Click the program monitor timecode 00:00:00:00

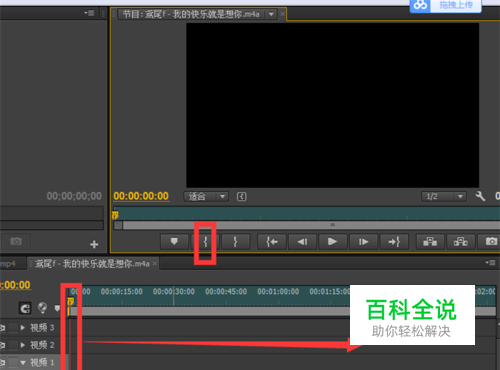(x=141, y=196)
